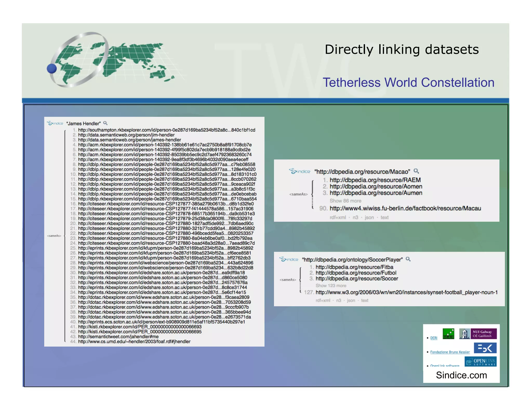Open dbpedia.org/resource/Fitba result
Image resolution: width=532 pixels, height=411 pixels.
point(354,267)
